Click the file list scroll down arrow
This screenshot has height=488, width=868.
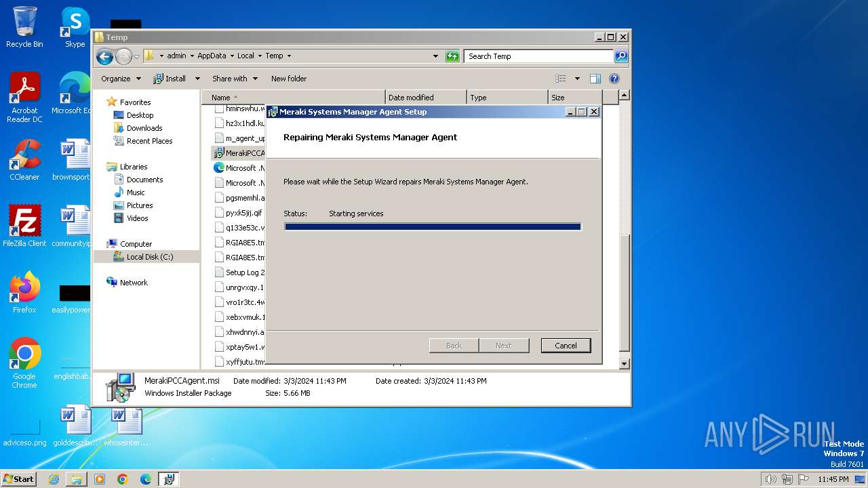pyautogui.click(x=625, y=364)
